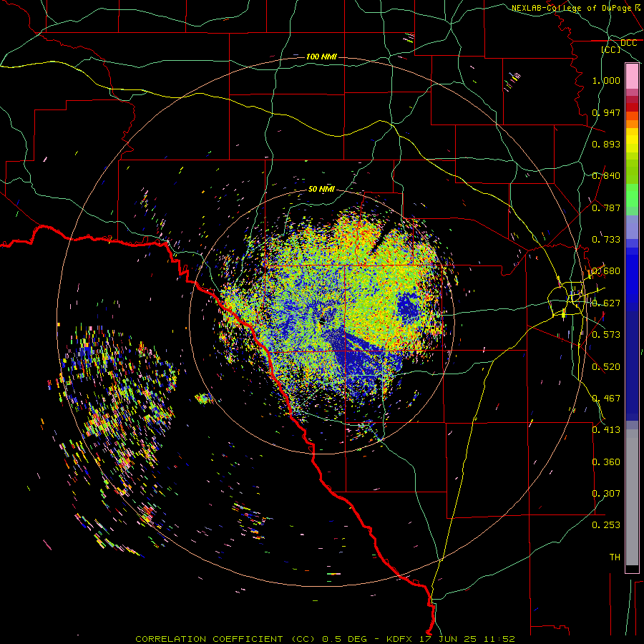Click the 0.520 legend value
The height and width of the screenshot is (644, 644).
tap(606, 367)
